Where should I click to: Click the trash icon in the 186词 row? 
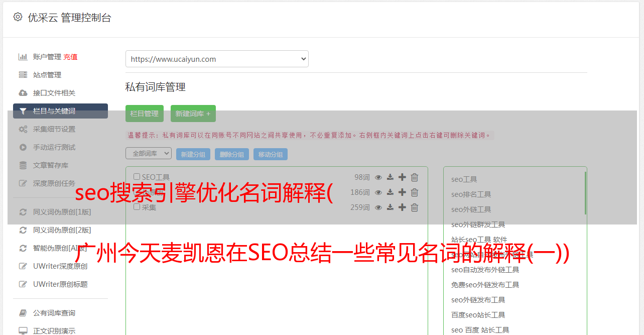click(415, 192)
